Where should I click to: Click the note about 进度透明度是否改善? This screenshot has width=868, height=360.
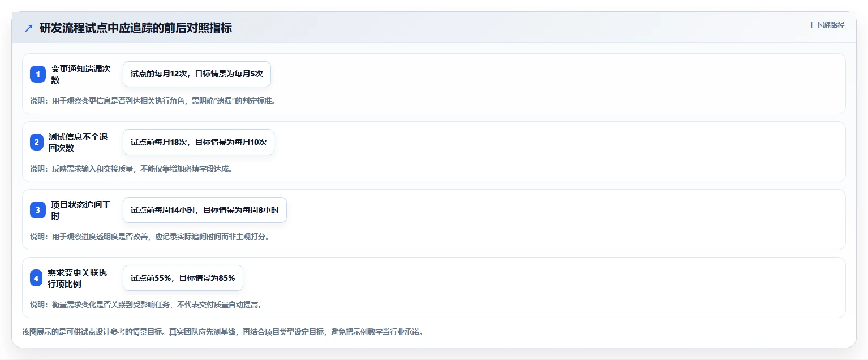150,237
